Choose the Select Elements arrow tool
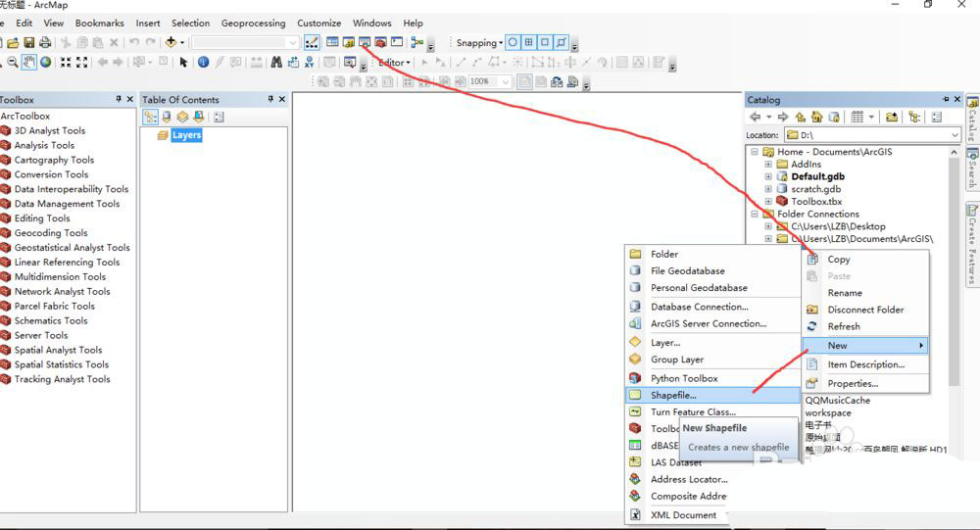 pyautogui.click(x=183, y=63)
